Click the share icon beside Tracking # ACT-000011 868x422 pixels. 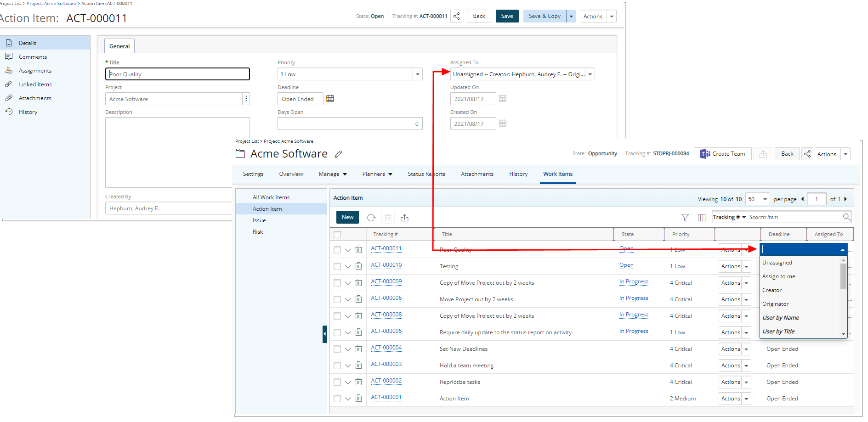456,16
